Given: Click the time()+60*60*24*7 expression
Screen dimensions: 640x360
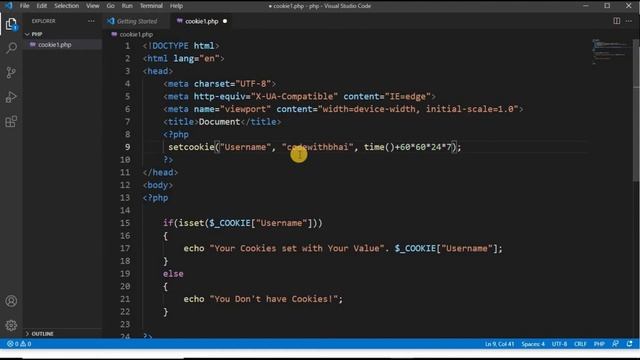Looking at the screenshot, I should (x=408, y=147).
